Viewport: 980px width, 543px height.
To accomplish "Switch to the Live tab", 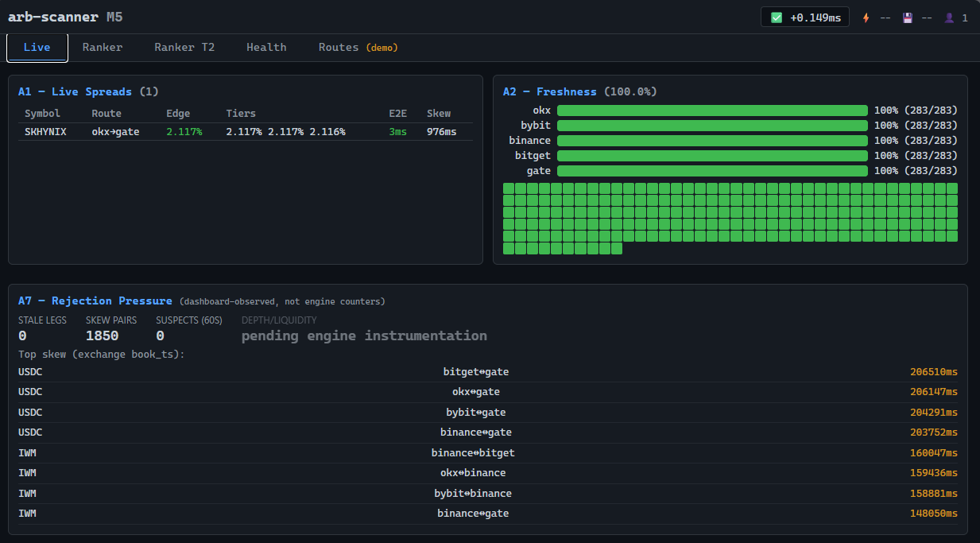I will pos(37,48).
